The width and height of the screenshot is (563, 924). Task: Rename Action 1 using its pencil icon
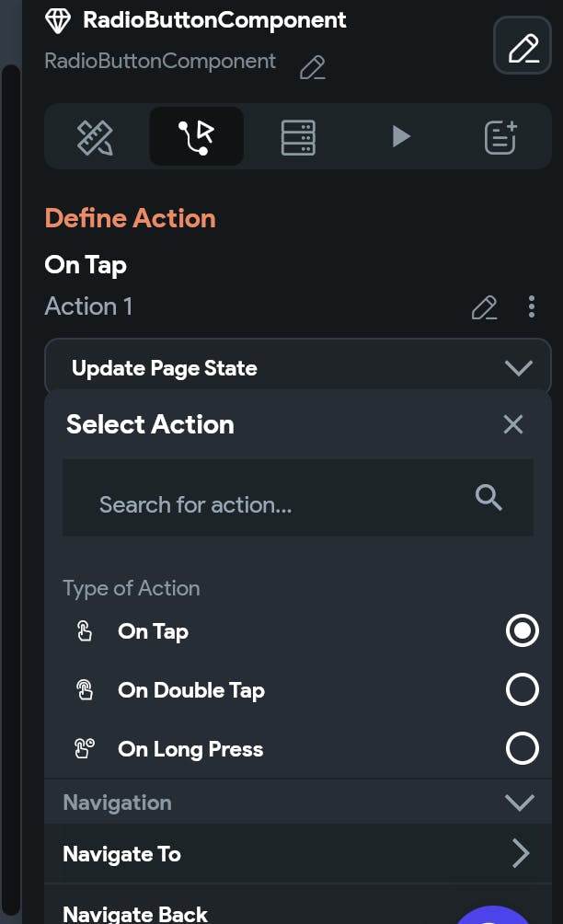(484, 307)
